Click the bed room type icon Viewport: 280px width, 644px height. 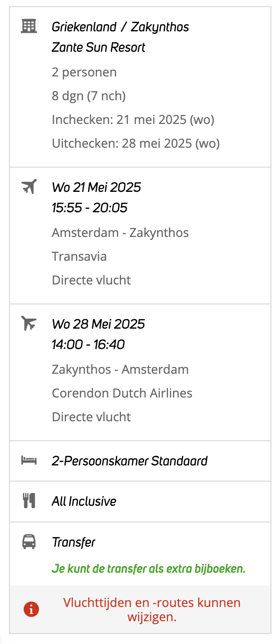(x=29, y=461)
